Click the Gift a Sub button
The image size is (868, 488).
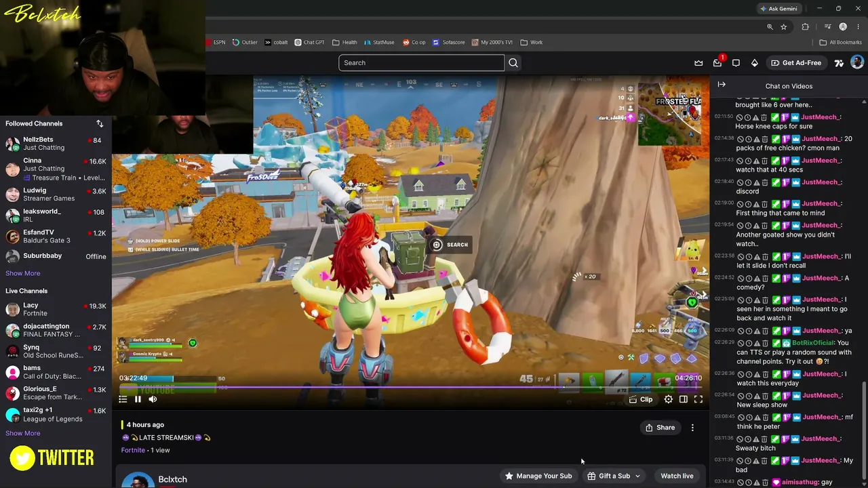click(x=609, y=476)
